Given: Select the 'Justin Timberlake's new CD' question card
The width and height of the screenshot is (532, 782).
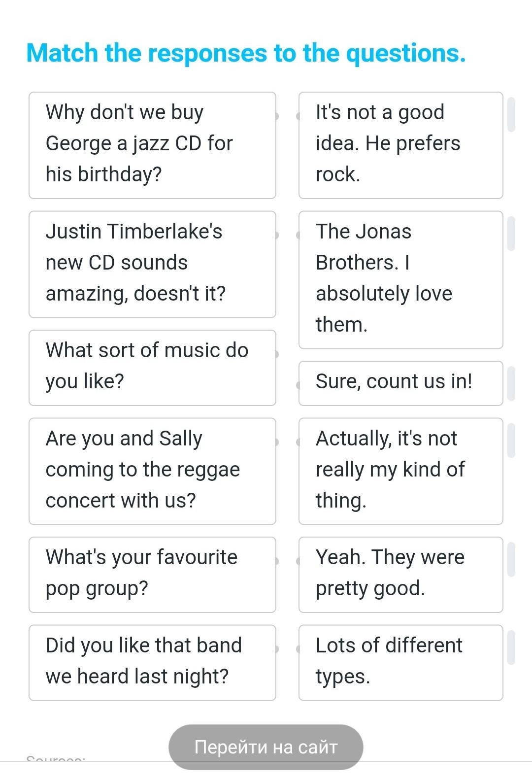Looking at the screenshot, I should pos(152,264).
